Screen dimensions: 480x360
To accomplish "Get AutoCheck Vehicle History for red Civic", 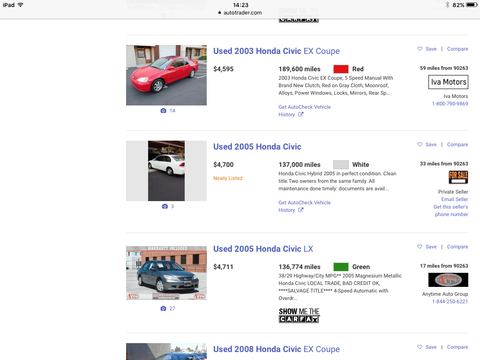I will click(x=304, y=111).
